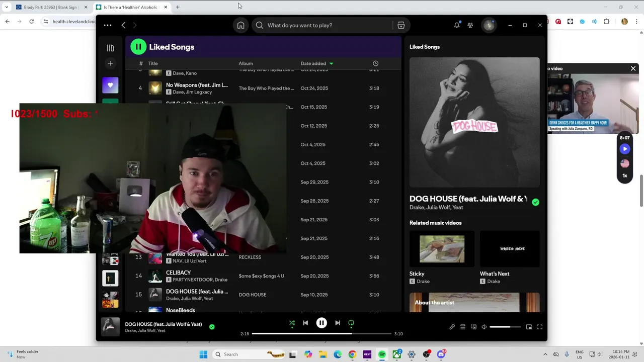This screenshot has height=362, width=644.
Task: Open File Explorer from the taskbar
Action: [323, 354]
